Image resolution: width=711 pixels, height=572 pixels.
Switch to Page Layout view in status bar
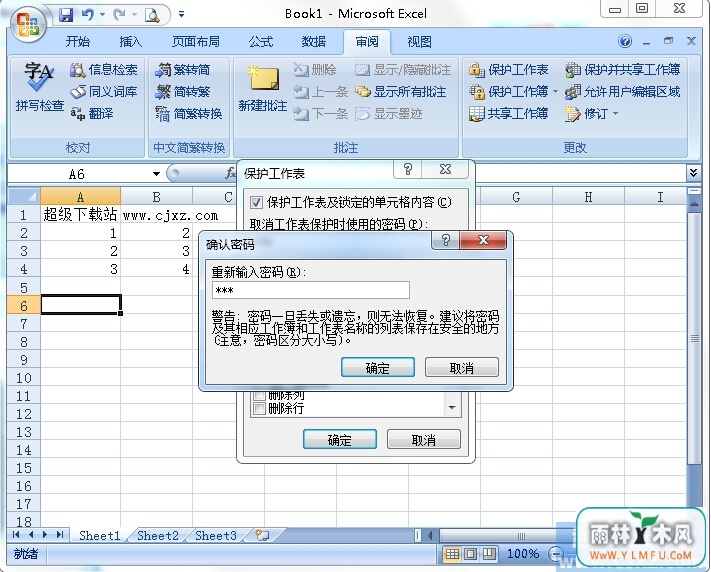pos(471,554)
